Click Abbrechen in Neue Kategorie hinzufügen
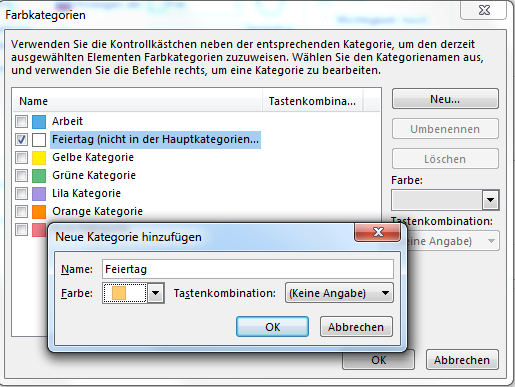 pyautogui.click(x=356, y=327)
